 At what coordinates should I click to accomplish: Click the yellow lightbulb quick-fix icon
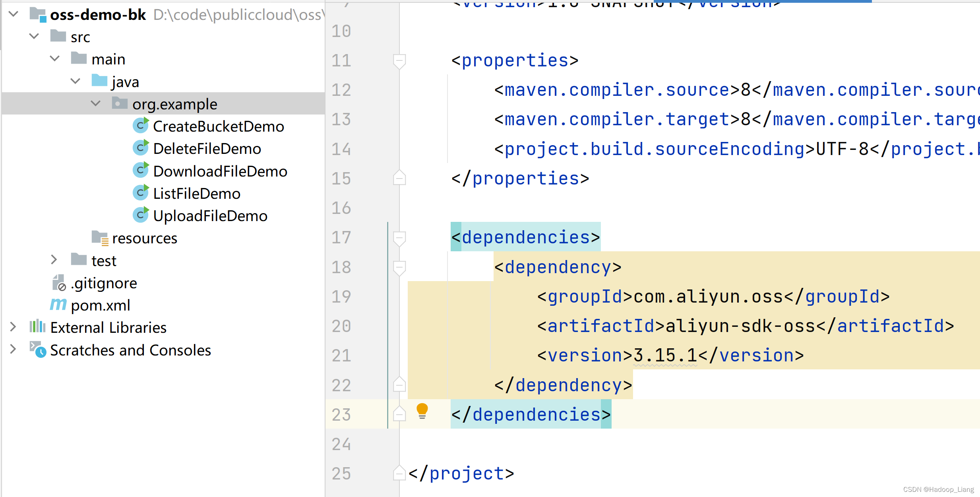[x=422, y=411]
